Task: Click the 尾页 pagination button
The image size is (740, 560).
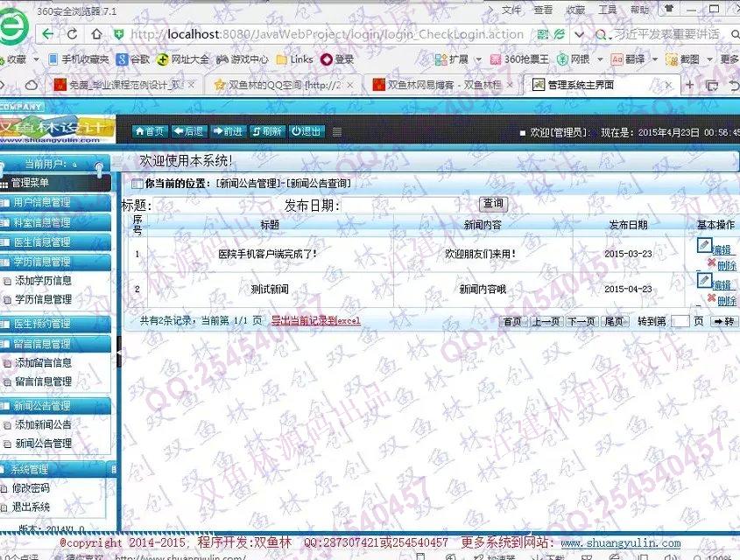Action: click(x=614, y=321)
